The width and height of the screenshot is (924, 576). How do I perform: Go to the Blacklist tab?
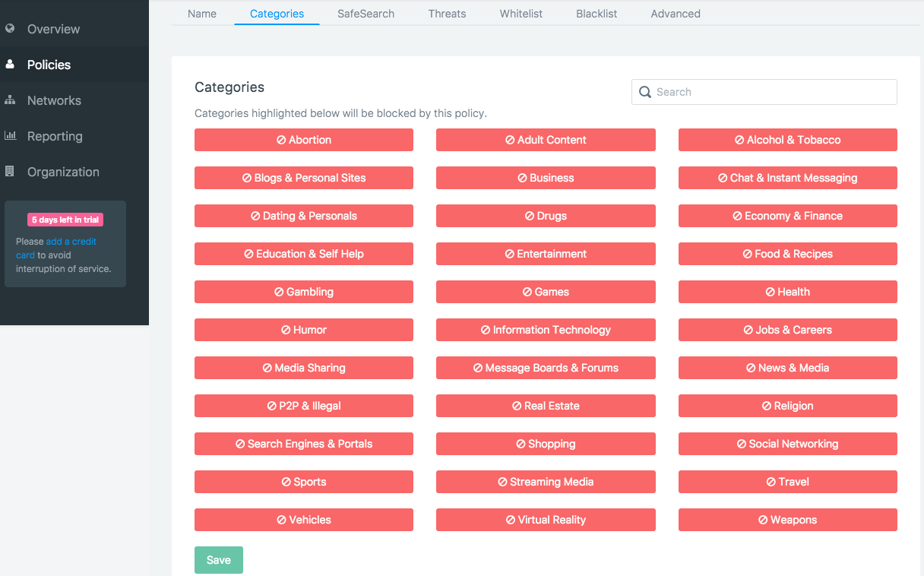596,14
